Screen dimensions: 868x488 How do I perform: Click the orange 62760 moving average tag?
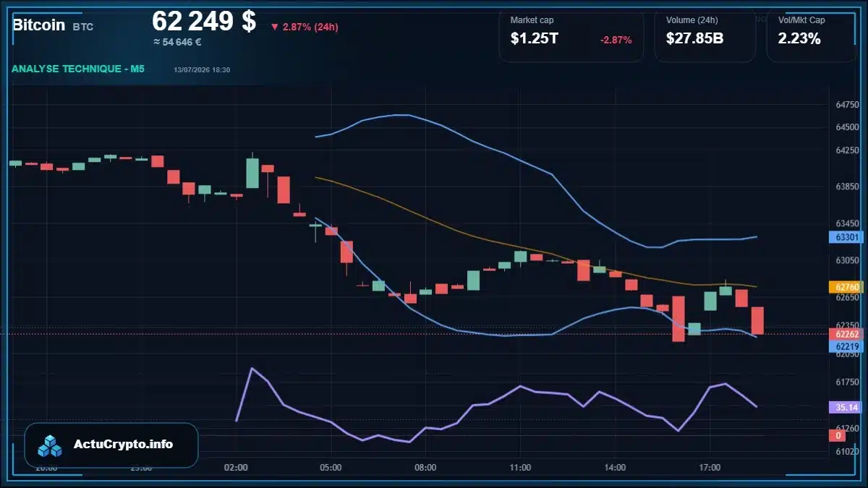pos(846,287)
